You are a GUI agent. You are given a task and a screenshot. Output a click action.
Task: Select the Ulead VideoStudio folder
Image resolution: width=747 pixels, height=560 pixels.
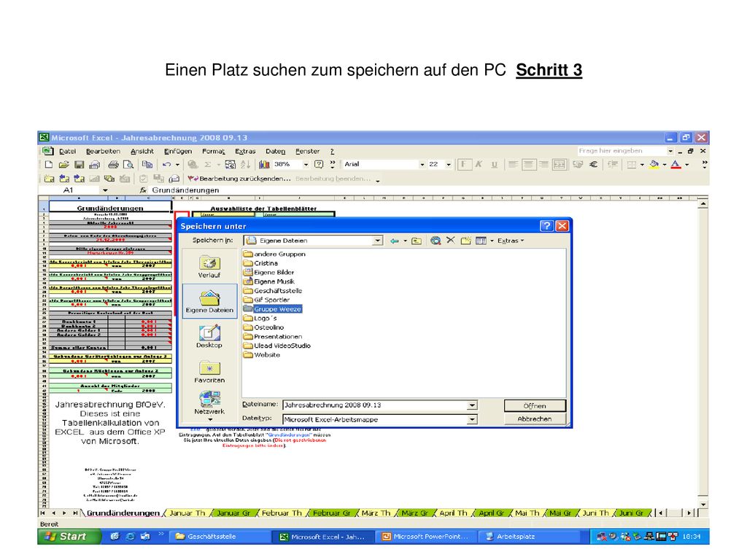pyautogui.click(x=276, y=346)
